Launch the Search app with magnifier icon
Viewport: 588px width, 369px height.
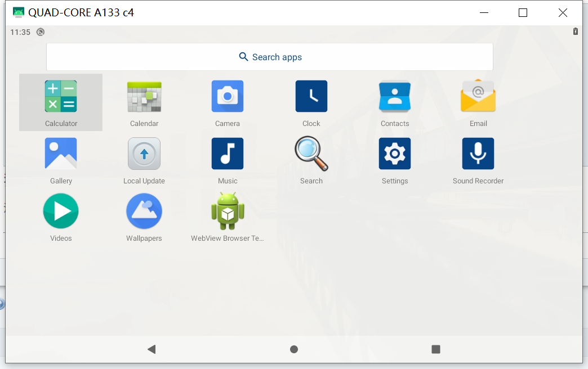point(311,154)
